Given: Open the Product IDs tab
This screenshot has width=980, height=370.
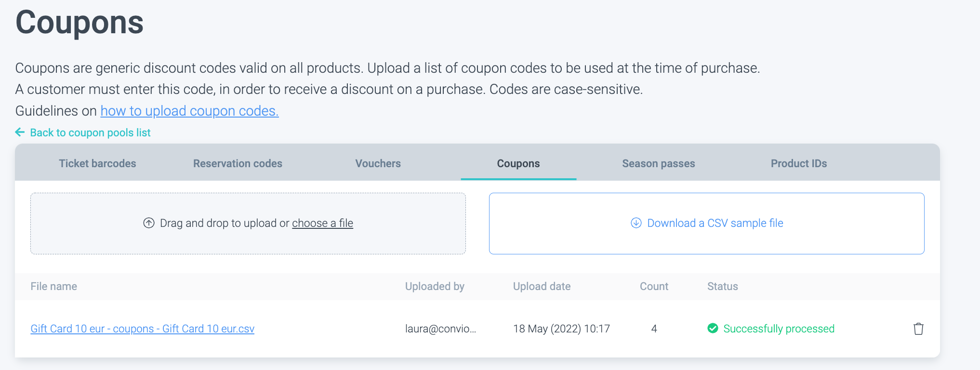Looking at the screenshot, I should pyautogui.click(x=798, y=163).
